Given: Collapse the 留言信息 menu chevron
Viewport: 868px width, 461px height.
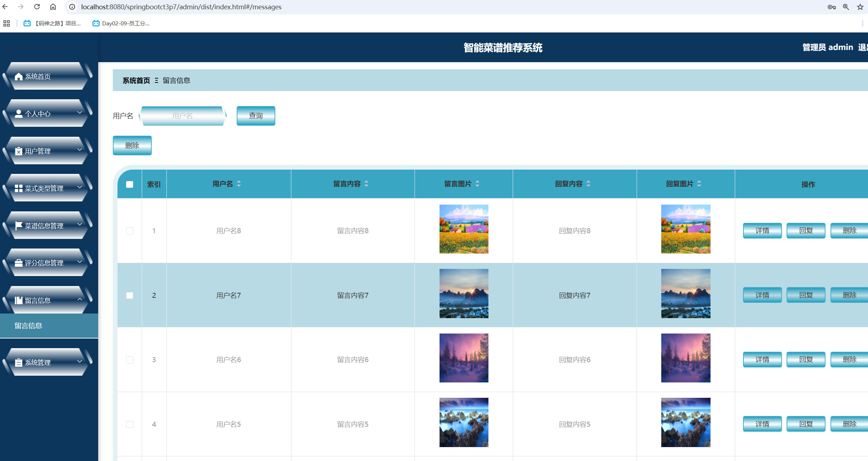Looking at the screenshot, I should point(80,299).
